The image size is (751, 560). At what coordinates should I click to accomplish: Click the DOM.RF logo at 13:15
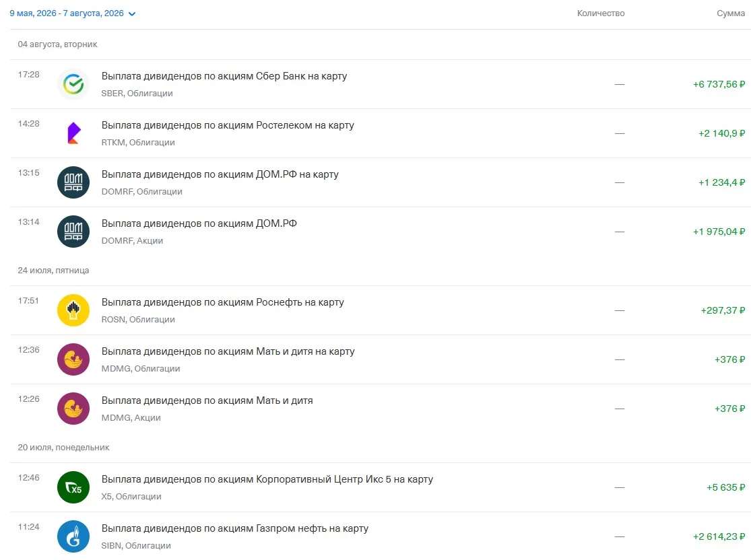point(73,182)
